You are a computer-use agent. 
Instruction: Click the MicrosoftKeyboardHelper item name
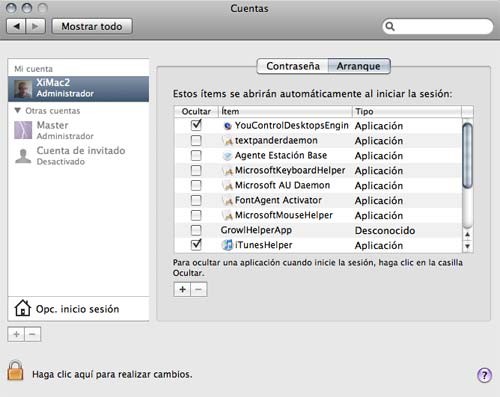[x=290, y=170]
